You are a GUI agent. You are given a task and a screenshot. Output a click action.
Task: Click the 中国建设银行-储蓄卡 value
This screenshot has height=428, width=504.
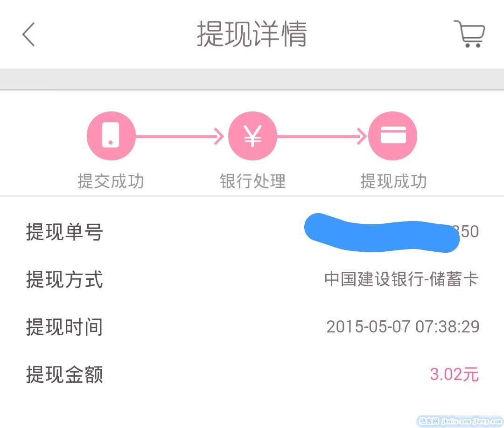tap(402, 280)
